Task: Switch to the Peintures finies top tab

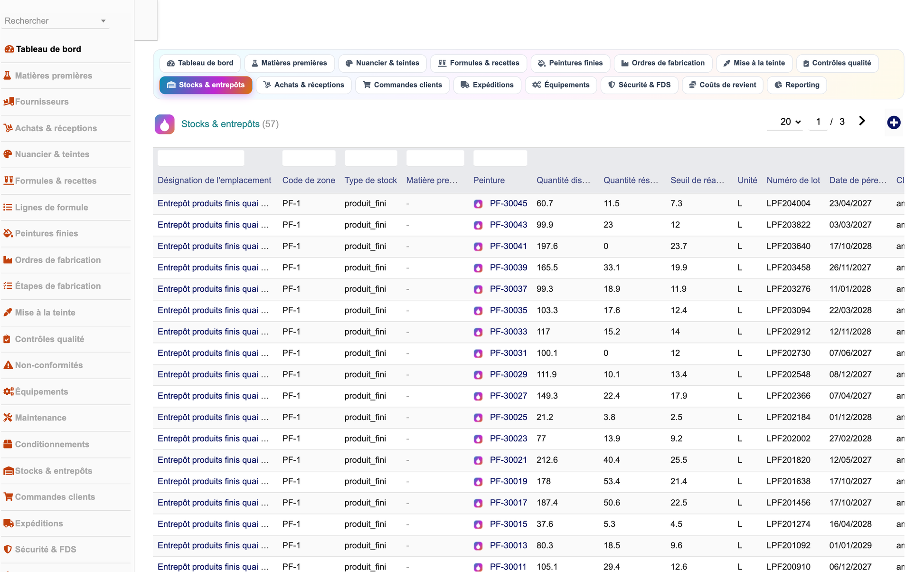Action: 570,63
